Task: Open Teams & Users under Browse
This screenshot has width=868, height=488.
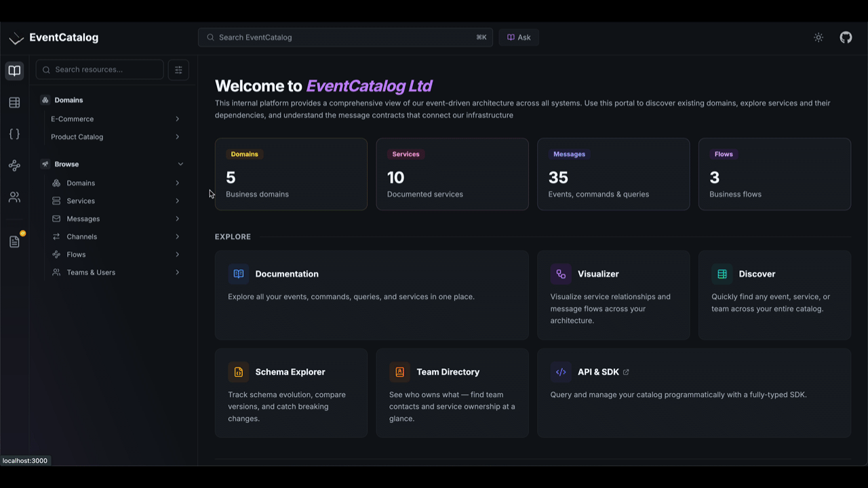Action: point(91,272)
